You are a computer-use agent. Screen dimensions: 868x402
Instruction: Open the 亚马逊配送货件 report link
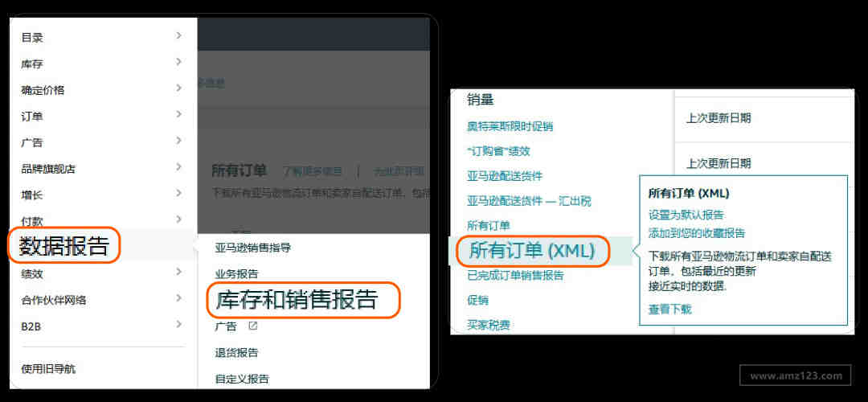click(x=505, y=176)
